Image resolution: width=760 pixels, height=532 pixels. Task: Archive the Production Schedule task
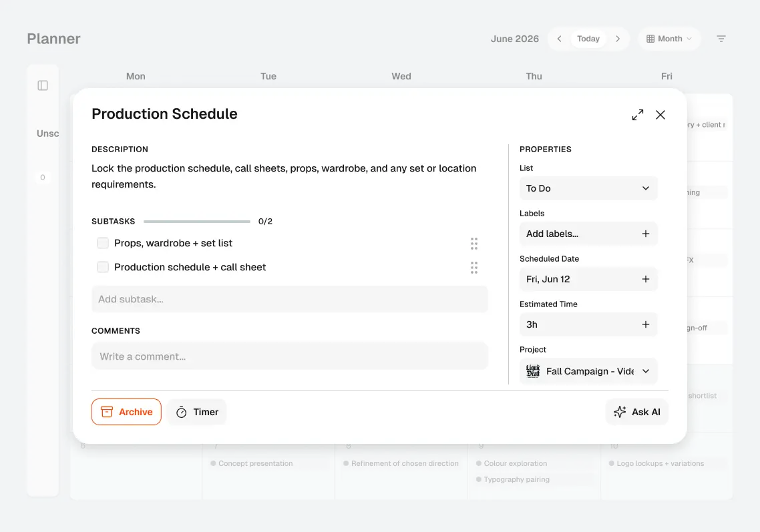[x=126, y=412]
